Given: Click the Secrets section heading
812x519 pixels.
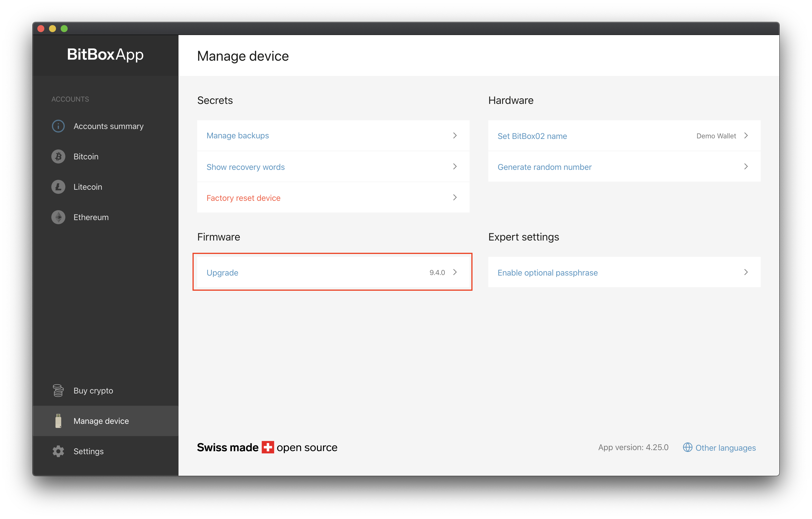Looking at the screenshot, I should [215, 100].
